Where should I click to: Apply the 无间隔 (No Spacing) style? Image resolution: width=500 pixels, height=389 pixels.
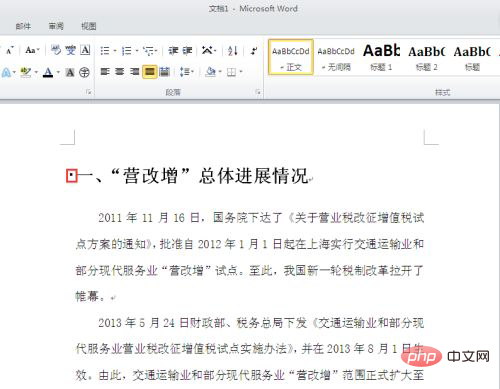336,57
